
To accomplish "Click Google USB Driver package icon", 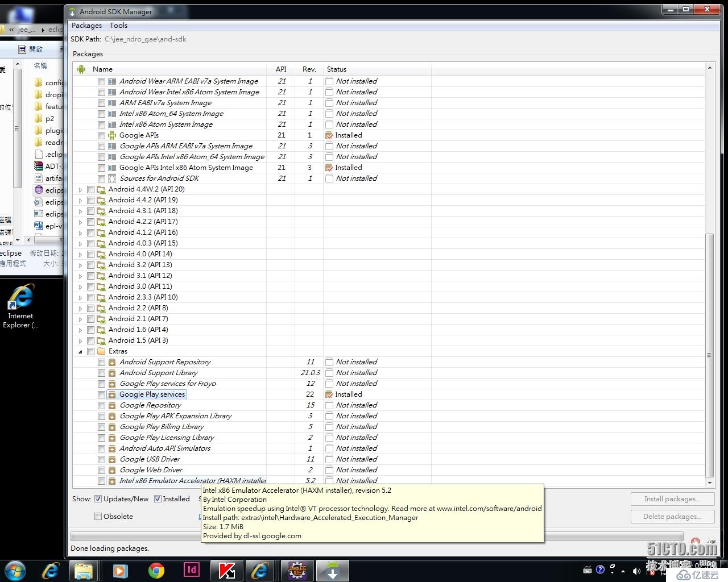I will pos(112,459).
